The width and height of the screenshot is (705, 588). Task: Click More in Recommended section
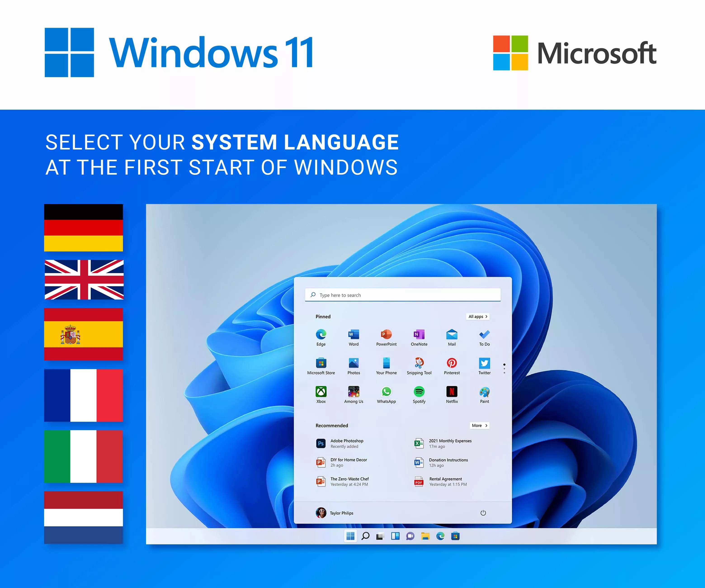coord(480,424)
